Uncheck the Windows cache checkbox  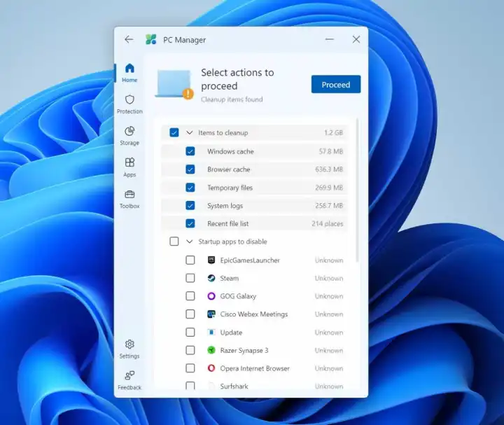[190, 151]
